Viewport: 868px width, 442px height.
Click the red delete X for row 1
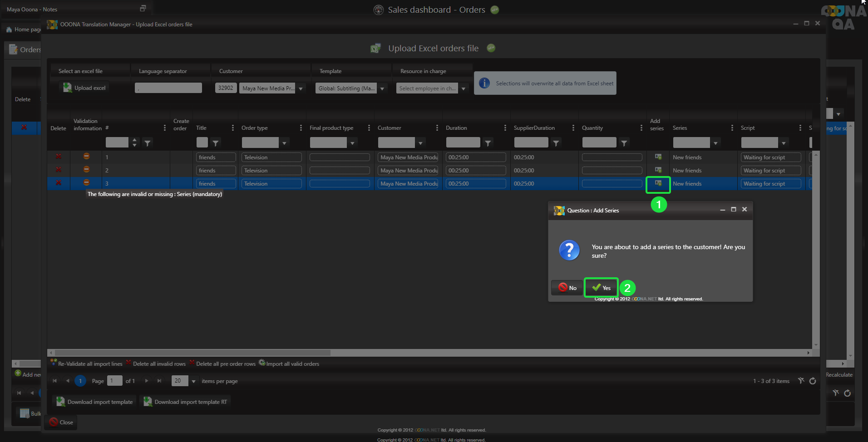coord(59,157)
